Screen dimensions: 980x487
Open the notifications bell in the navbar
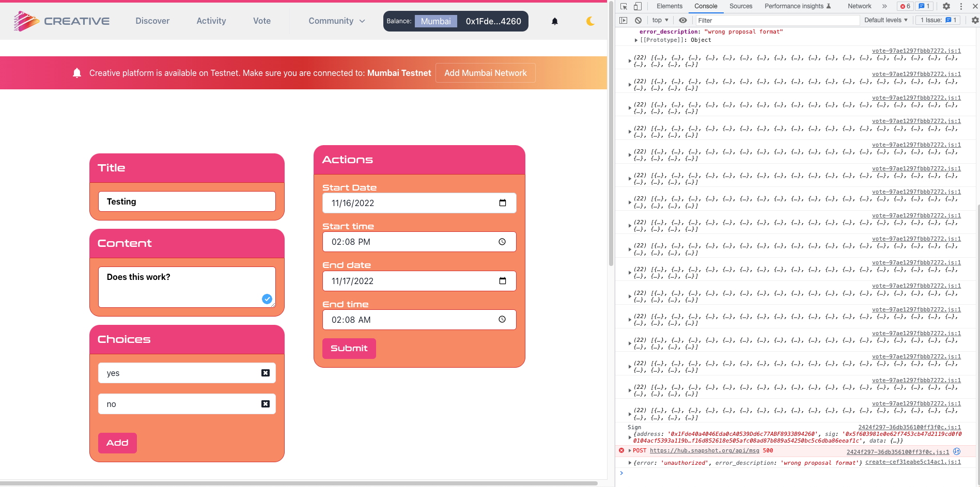[x=555, y=21]
